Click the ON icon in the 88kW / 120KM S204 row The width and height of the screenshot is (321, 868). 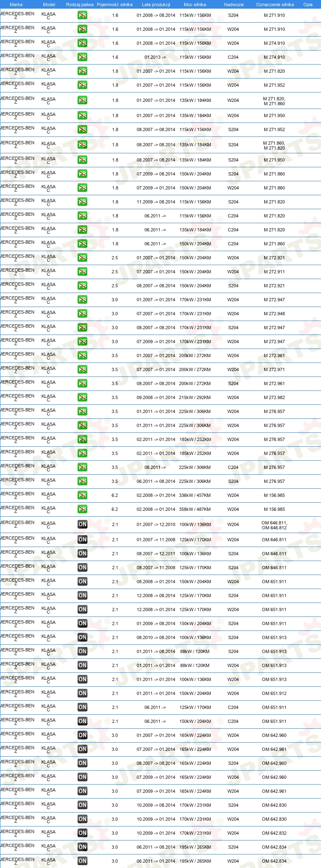pos(83,651)
